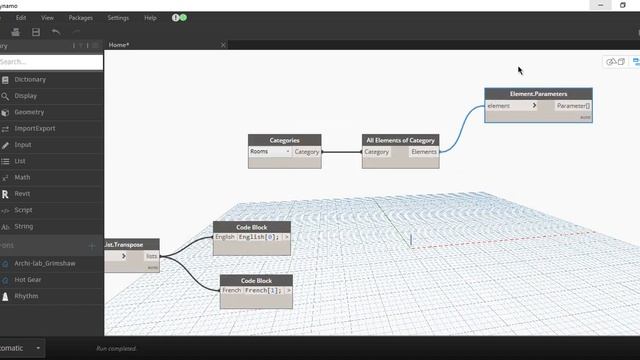Switch to background 3D preview navigation

tap(611, 62)
